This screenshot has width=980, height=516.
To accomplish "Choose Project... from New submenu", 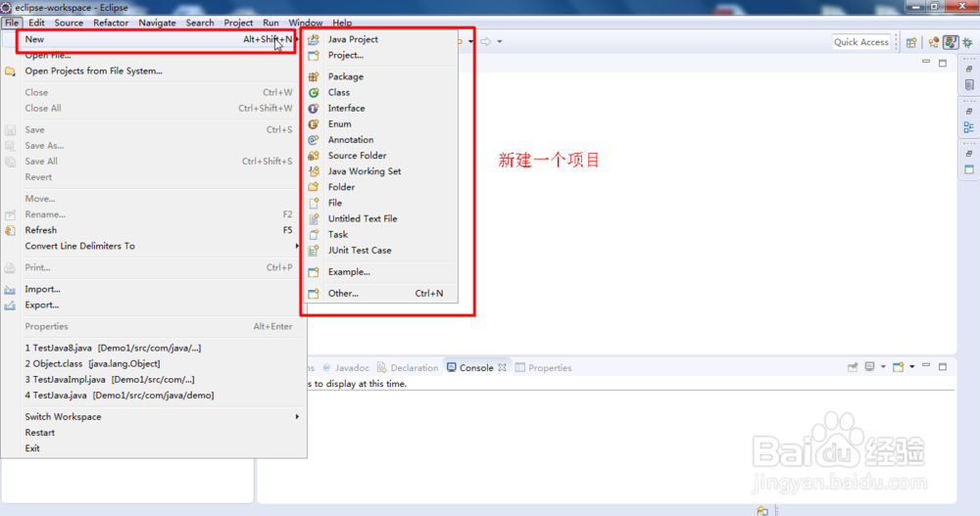I will 380,55.
